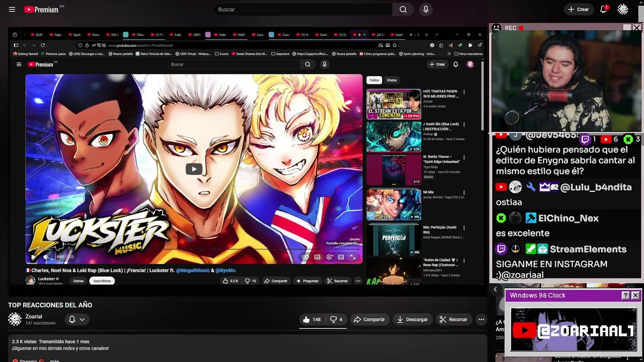Open the Itoshi Rin DESTRUCCIÓN video thumbnail

(x=393, y=137)
